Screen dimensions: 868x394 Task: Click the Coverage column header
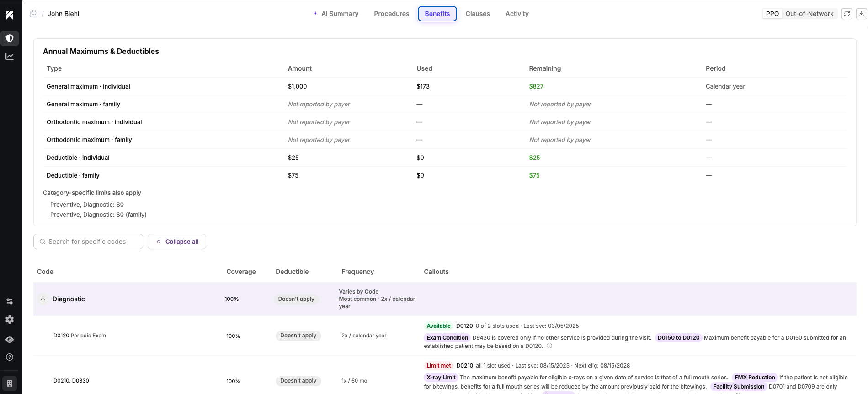[241, 272]
